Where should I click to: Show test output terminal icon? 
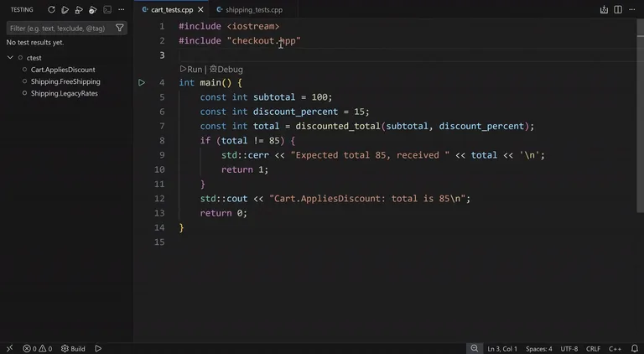click(107, 9)
